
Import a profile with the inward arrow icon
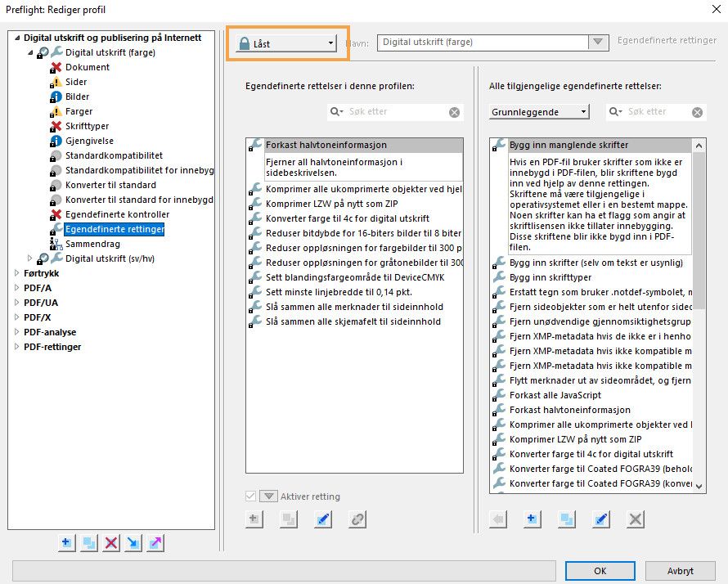(133, 542)
